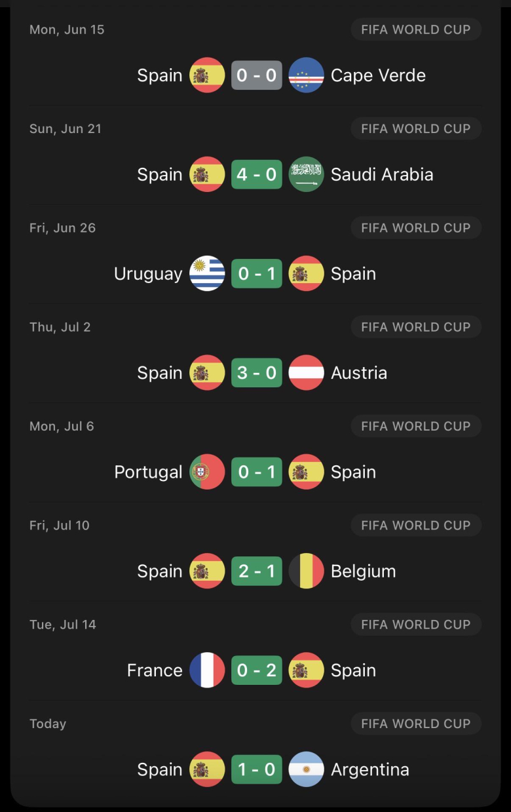
Task: Tap the Uruguay flag icon
Action: tap(207, 273)
